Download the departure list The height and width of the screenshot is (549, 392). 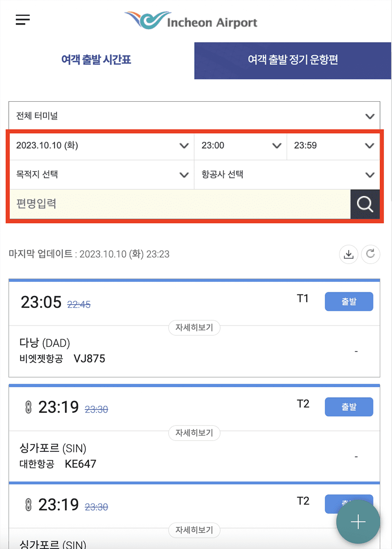pyautogui.click(x=349, y=254)
